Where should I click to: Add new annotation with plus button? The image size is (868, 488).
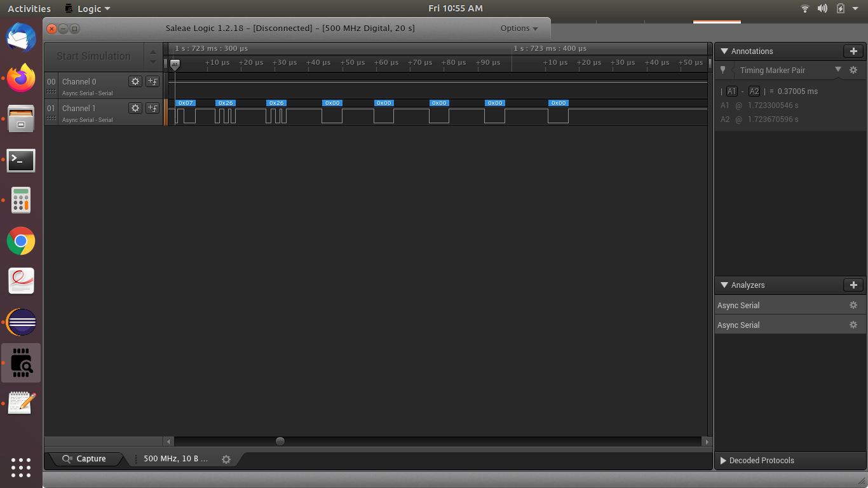click(853, 51)
